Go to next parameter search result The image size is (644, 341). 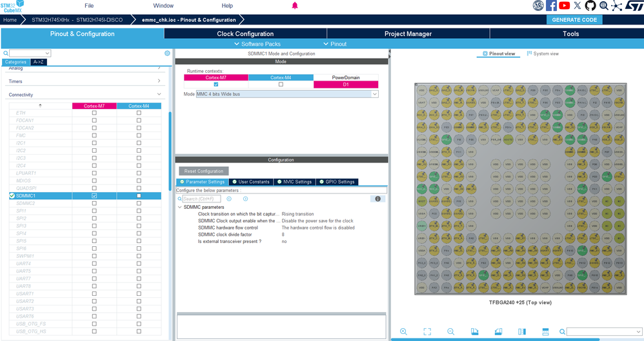tap(245, 199)
